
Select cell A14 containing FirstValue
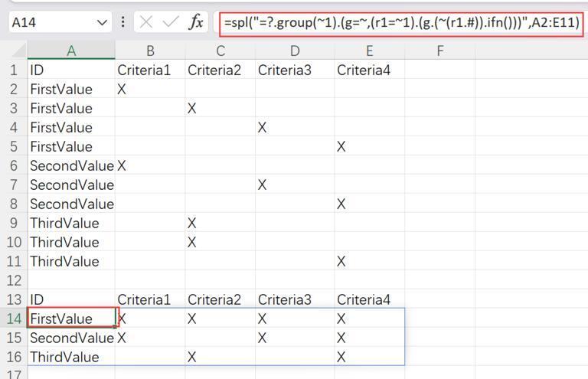point(71,319)
